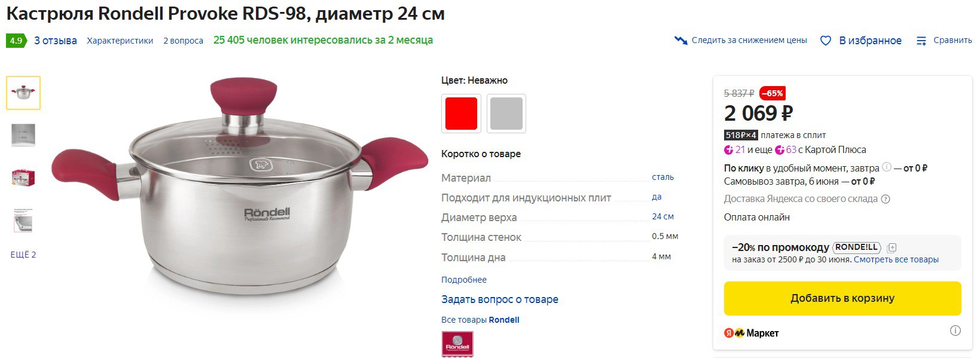Viewport: 980px width, 358px height.
Task: Copy the RONDE!LL promo code icon
Action: tap(892, 247)
